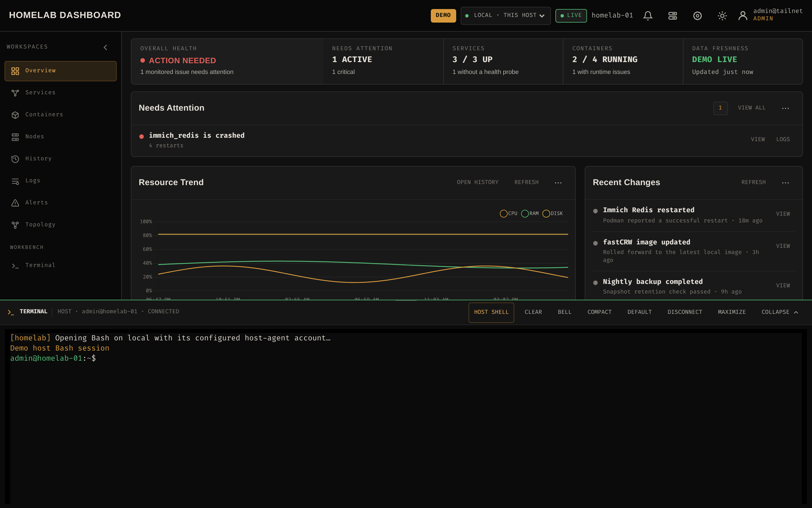Screen dimensions: 812x508
Task: Open Needs Attention more options menu
Action: (x=785, y=108)
